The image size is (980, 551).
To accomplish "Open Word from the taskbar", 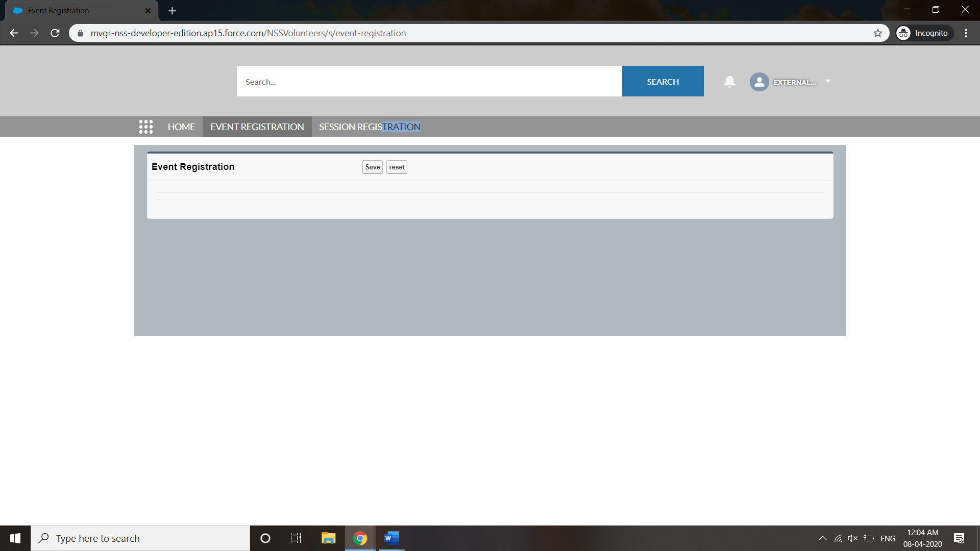I will pos(391,538).
